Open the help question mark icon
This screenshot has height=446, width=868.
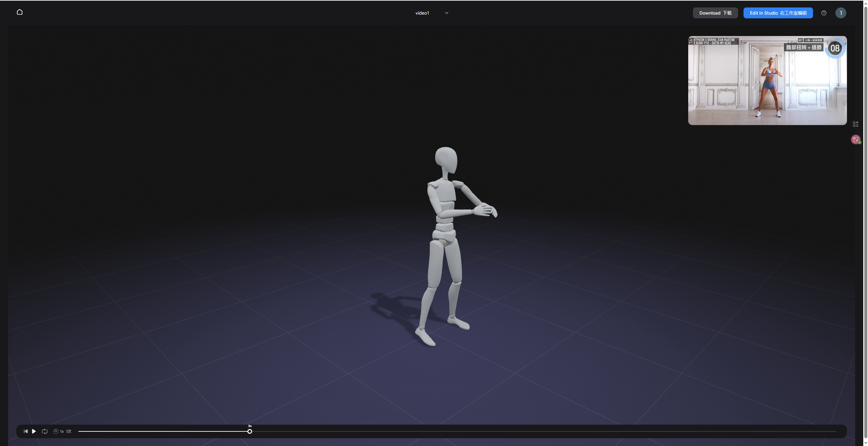tap(824, 13)
